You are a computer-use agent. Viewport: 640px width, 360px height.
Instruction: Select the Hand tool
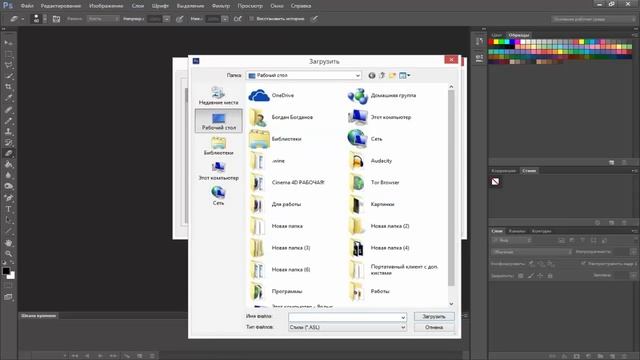[8, 243]
